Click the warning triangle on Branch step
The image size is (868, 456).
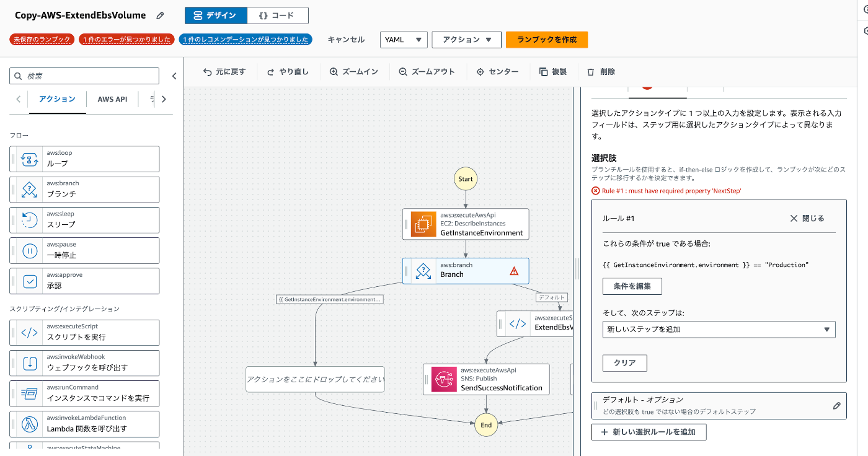[514, 271]
